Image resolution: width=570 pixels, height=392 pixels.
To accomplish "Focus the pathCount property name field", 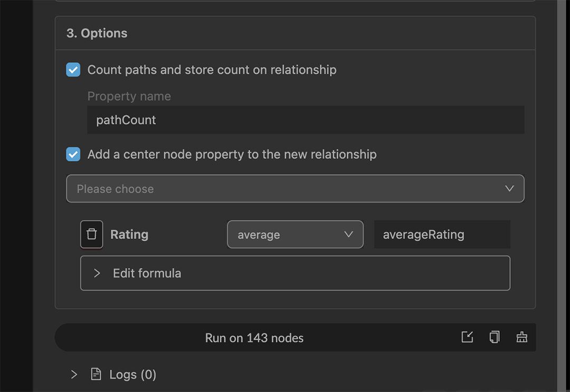I will (306, 120).
